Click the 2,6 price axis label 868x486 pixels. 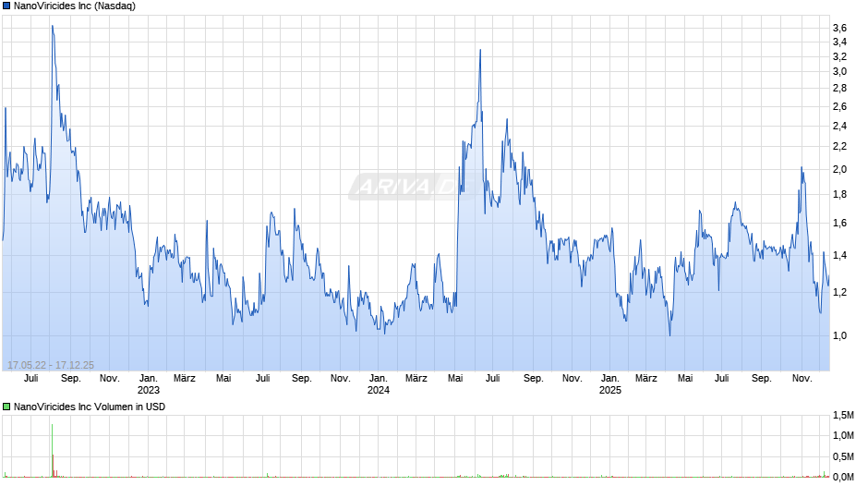pyautogui.click(x=839, y=106)
